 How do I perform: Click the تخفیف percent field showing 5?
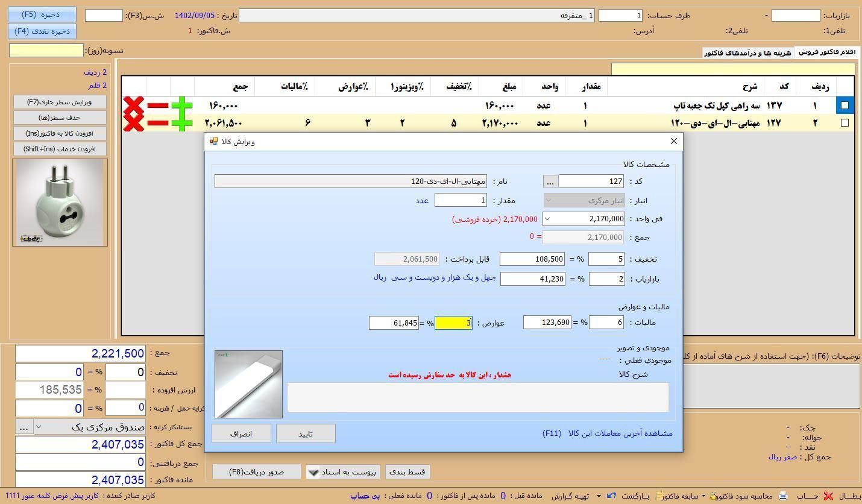[x=606, y=259]
